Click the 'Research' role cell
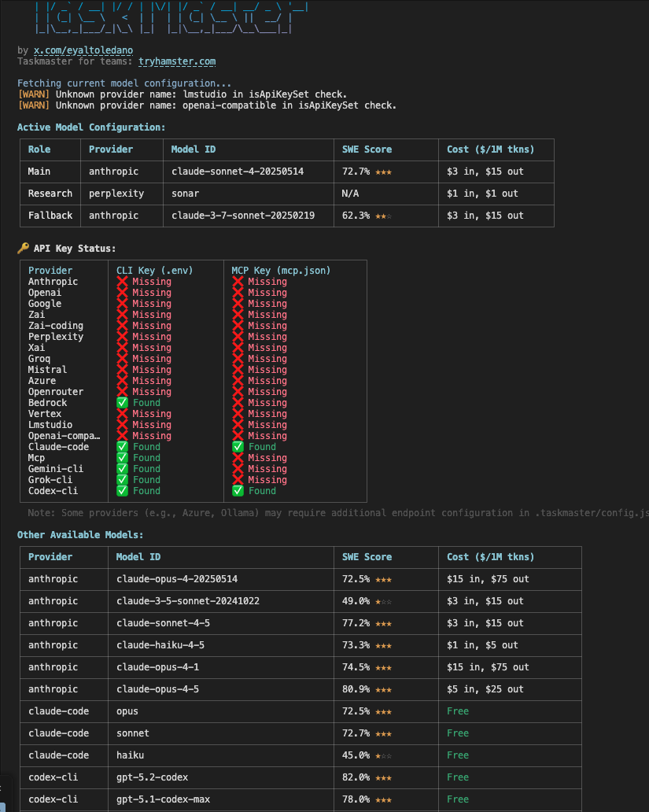This screenshot has width=649, height=812. 50,193
